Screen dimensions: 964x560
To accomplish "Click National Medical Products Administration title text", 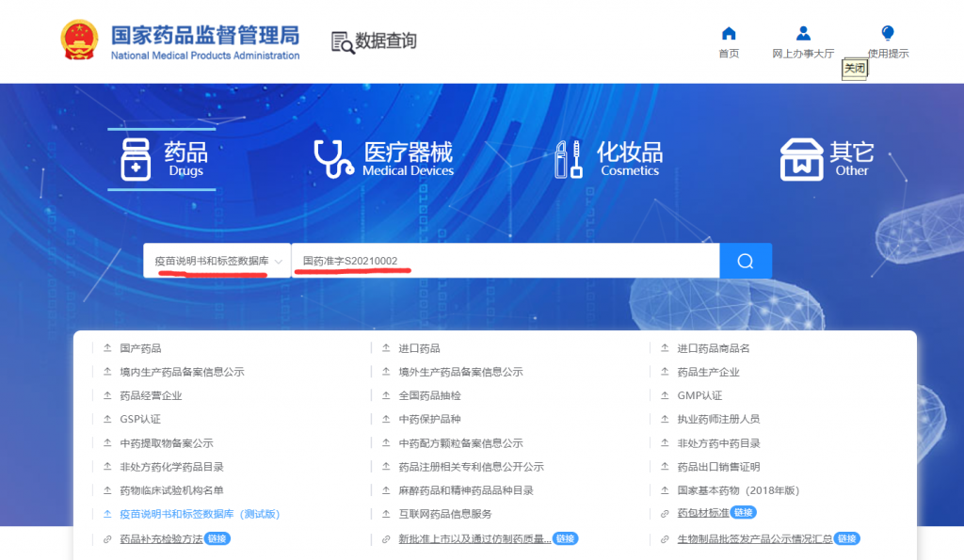I will coord(205,56).
